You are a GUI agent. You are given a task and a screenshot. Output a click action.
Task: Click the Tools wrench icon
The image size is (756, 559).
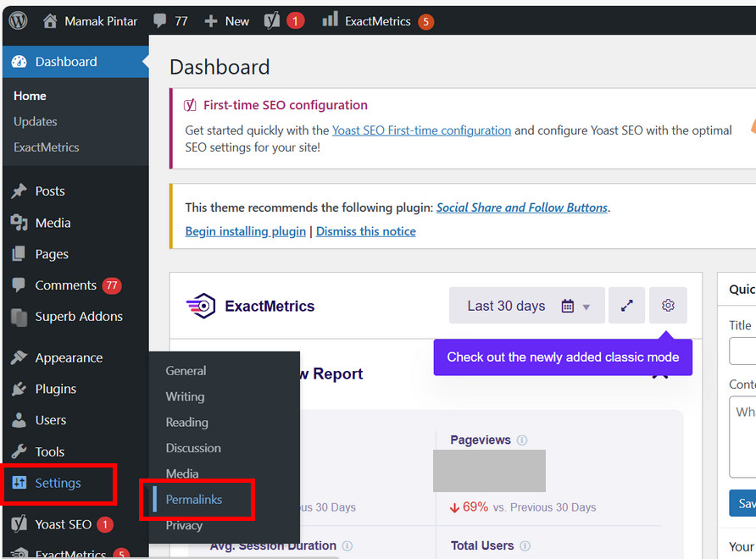(x=19, y=451)
